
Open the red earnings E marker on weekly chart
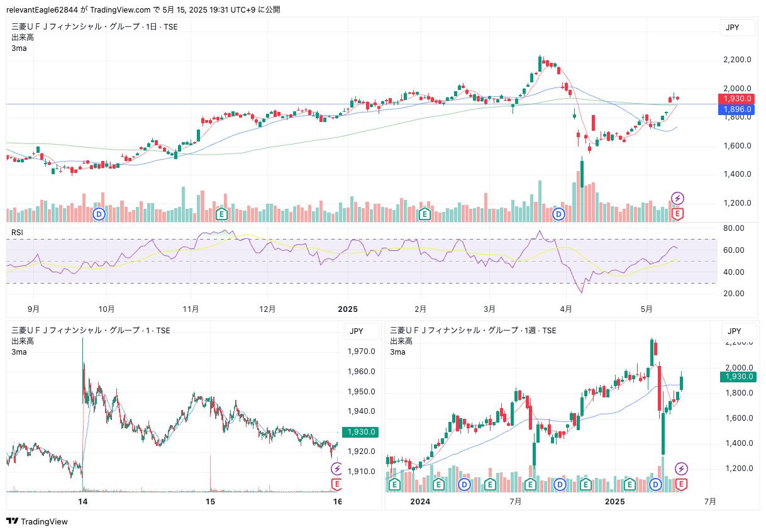tap(681, 484)
